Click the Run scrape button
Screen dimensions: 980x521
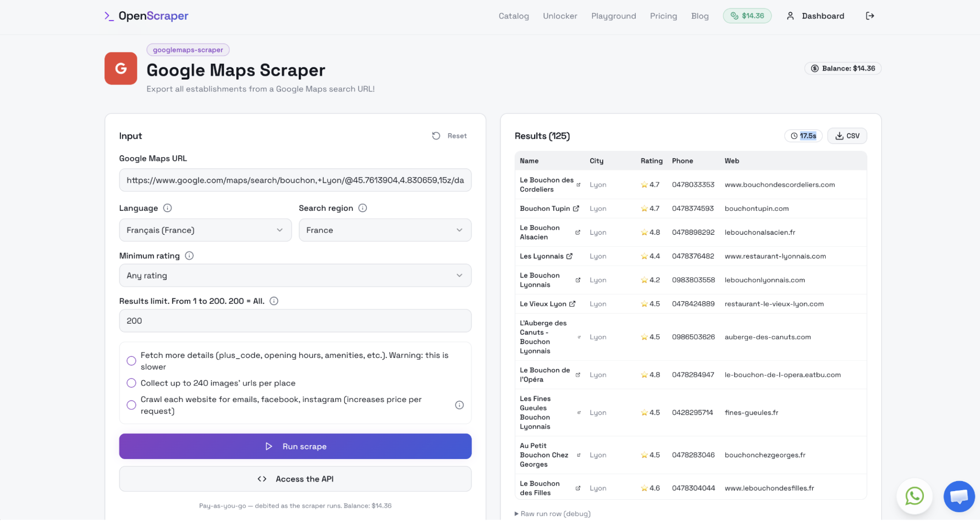pyautogui.click(x=295, y=447)
